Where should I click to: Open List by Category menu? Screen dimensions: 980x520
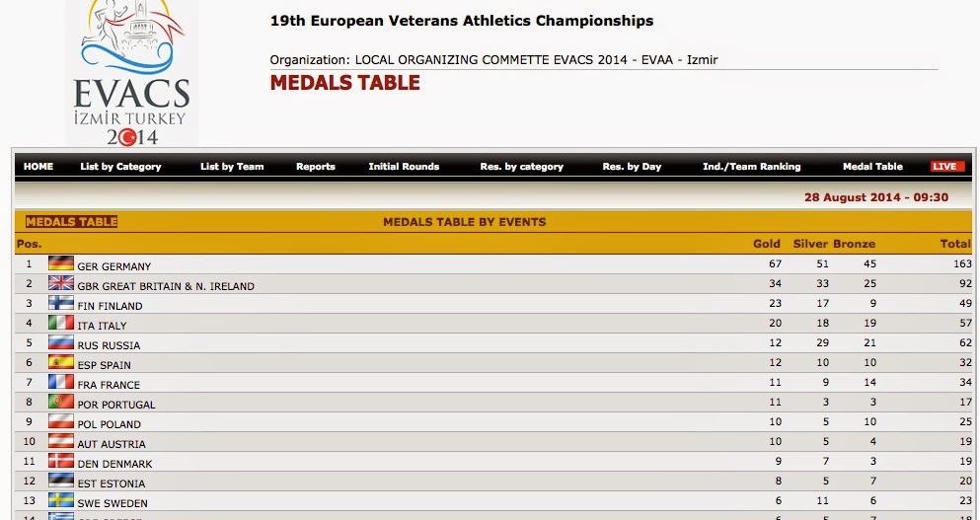point(120,167)
